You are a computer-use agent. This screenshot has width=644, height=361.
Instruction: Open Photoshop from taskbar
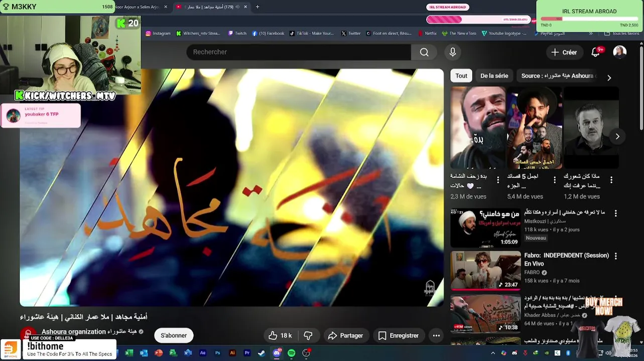(x=217, y=353)
